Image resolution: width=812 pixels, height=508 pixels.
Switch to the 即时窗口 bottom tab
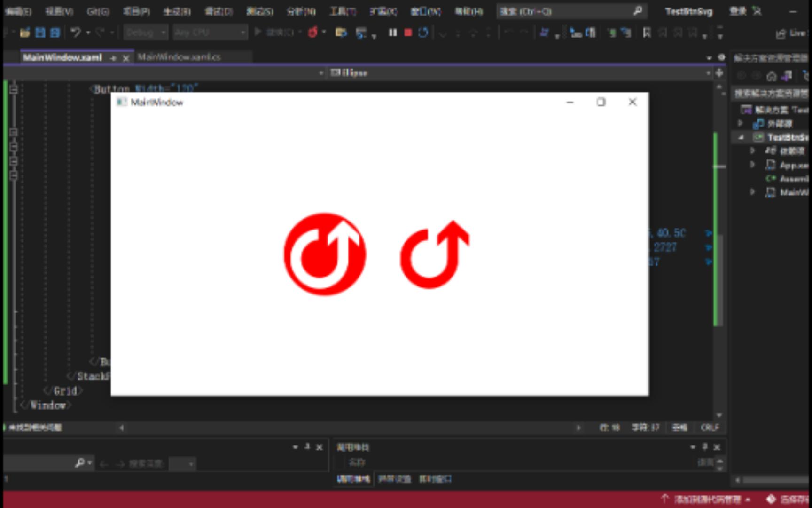(435, 479)
